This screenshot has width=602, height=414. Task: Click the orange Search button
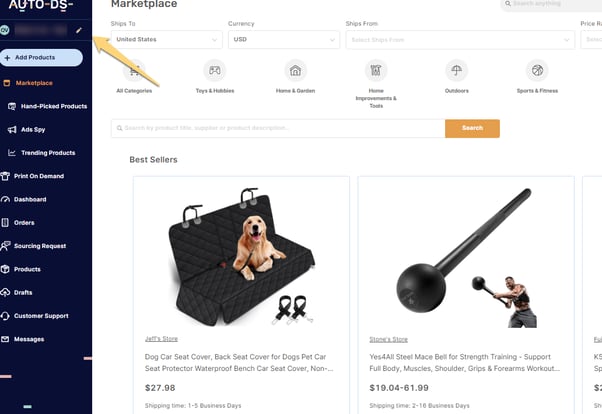click(x=472, y=128)
